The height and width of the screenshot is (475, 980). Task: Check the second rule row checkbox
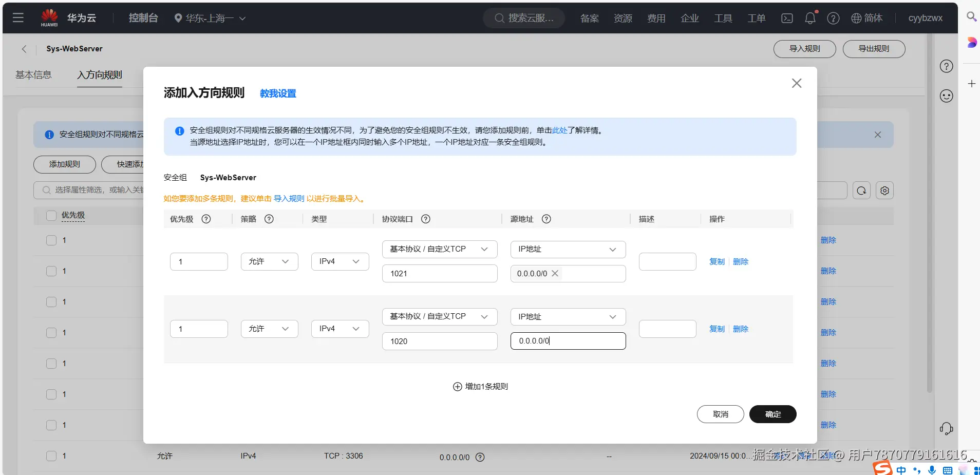(51, 271)
